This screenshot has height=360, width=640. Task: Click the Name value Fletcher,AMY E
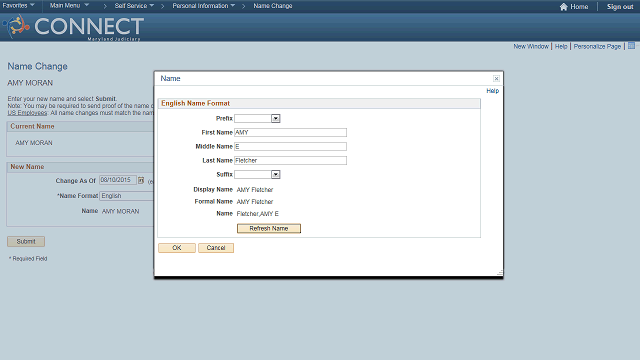point(258,214)
